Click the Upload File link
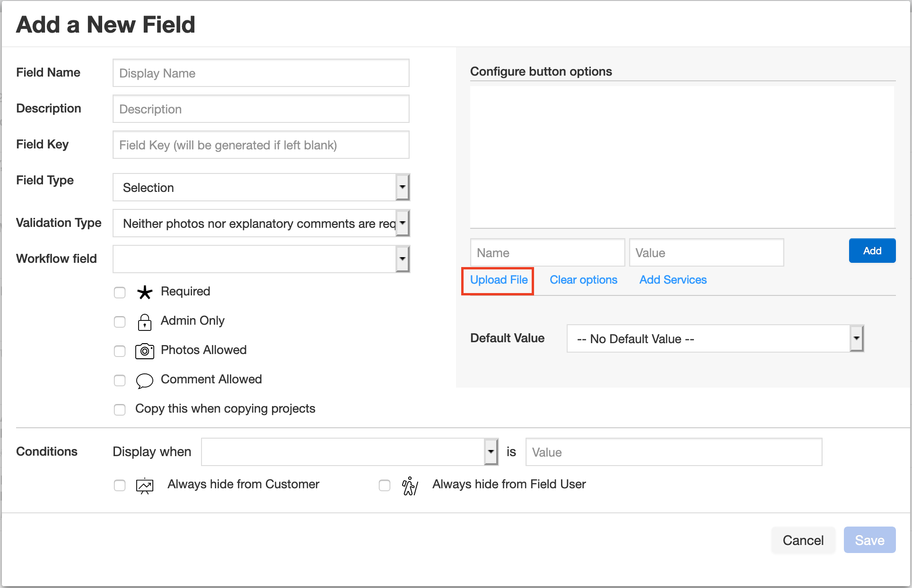 click(499, 280)
